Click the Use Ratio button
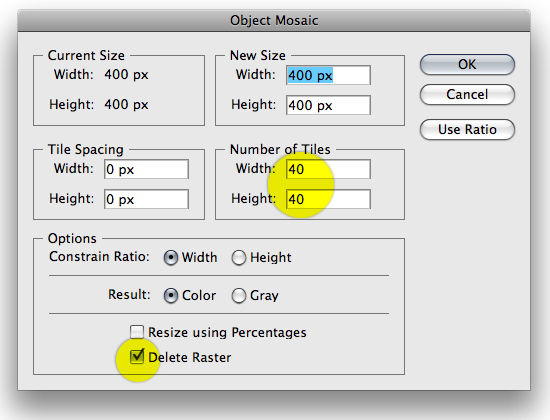550x420 pixels. tap(467, 129)
